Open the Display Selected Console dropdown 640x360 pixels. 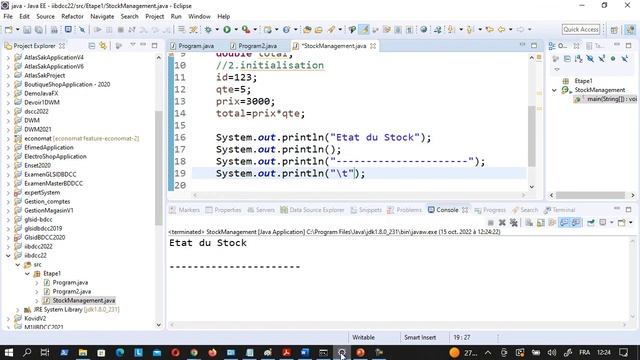pyautogui.click(x=612, y=222)
